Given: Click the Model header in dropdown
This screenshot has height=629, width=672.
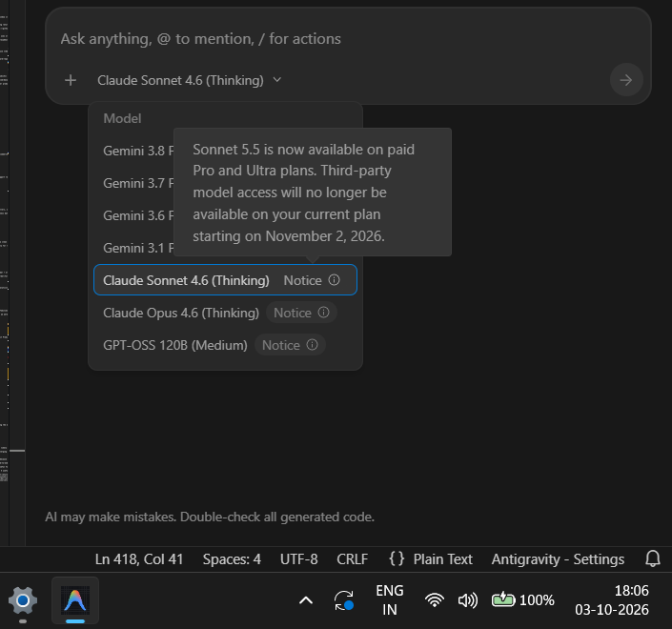Looking at the screenshot, I should [x=122, y=119].
